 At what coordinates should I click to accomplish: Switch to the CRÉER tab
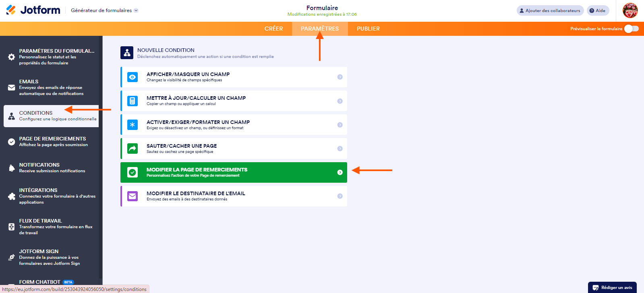(x=274, y=29)
